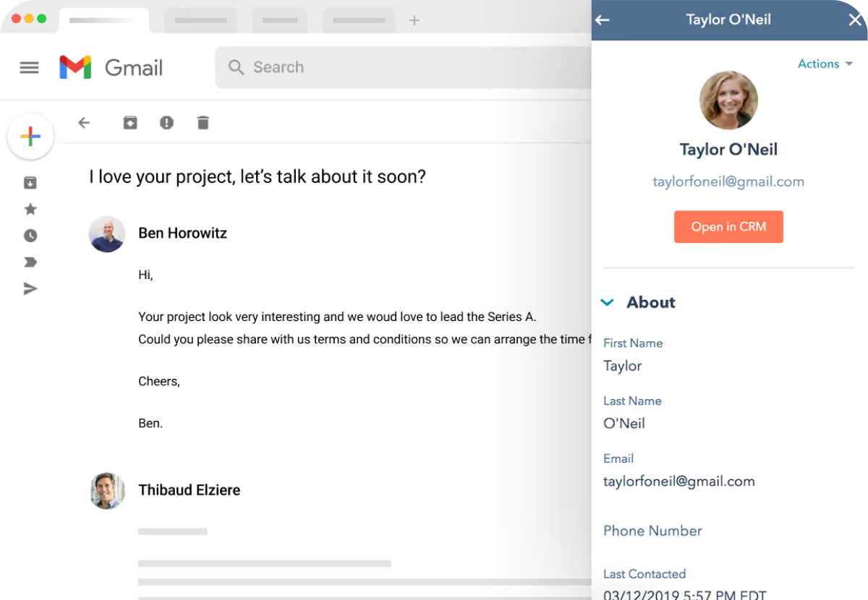Screen dimensions: 868x600
Task: Archive the open email conversation
Action: click(x=130, y=123)
